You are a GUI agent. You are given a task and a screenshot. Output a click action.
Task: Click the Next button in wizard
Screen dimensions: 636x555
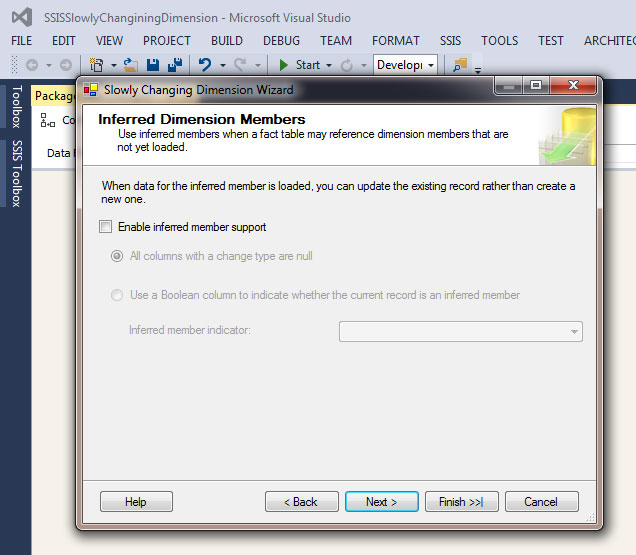click(382, 502)
